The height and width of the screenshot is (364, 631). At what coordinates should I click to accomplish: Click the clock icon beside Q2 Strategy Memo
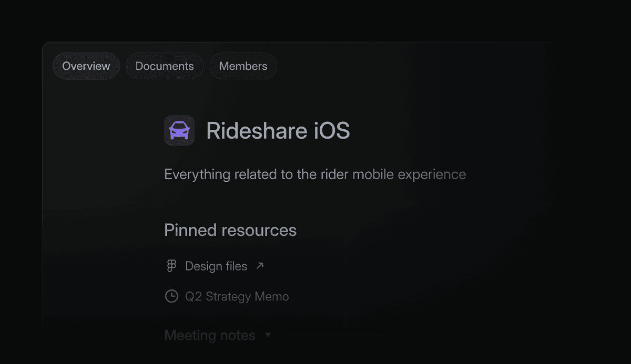pyautogui.click(x=171, y=296)
